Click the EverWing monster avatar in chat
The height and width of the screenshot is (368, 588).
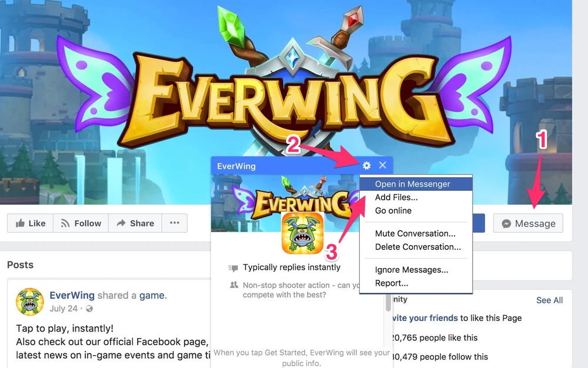click(x=303, y=233)
